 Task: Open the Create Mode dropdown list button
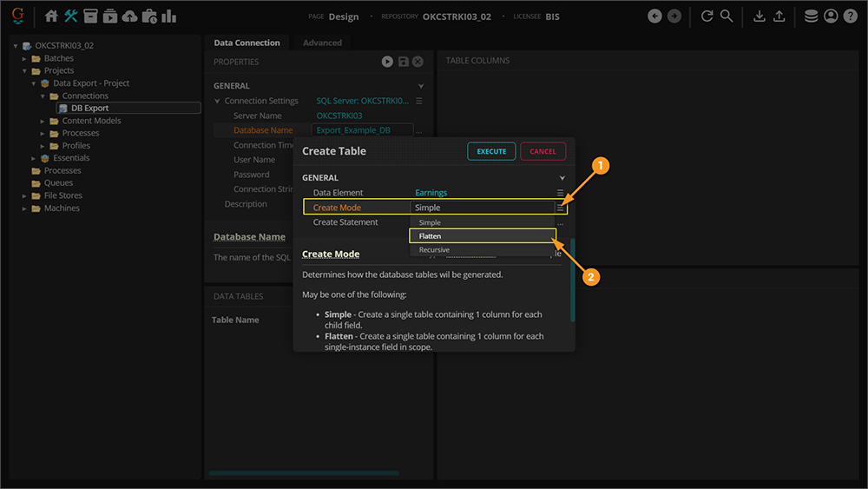(561, 208)
